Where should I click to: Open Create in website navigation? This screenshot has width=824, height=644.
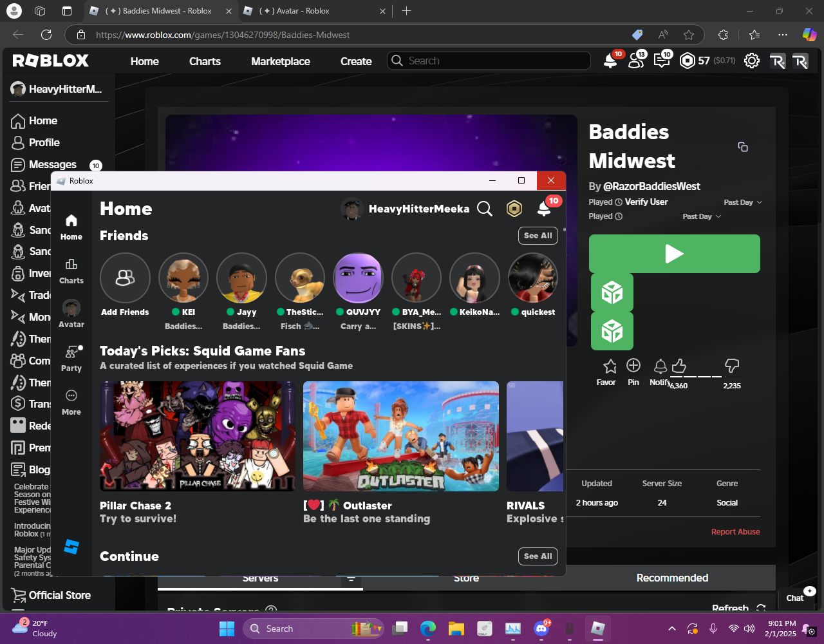pos(356,61)
